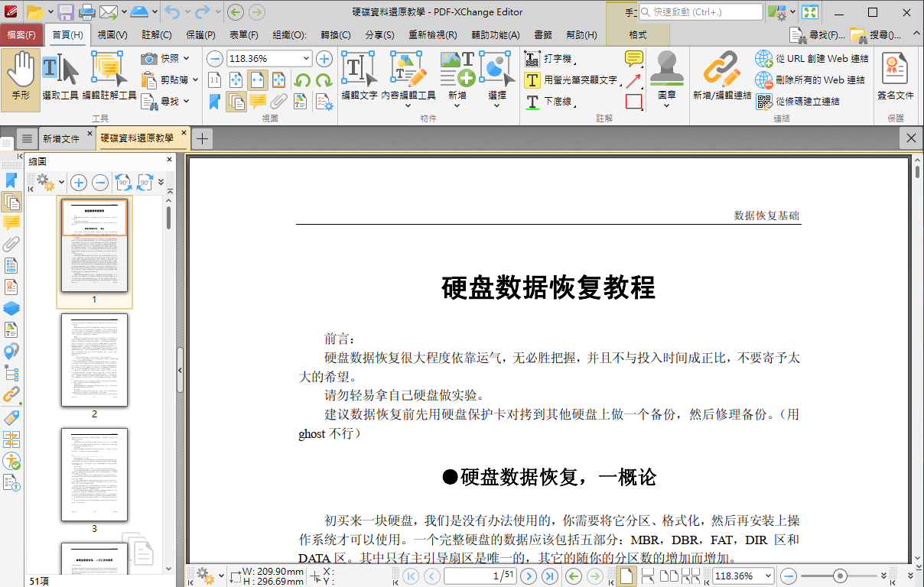Toggle the thumbnails pane in sidebar
This screenshot has width=924, height=587.
point(11,202)
